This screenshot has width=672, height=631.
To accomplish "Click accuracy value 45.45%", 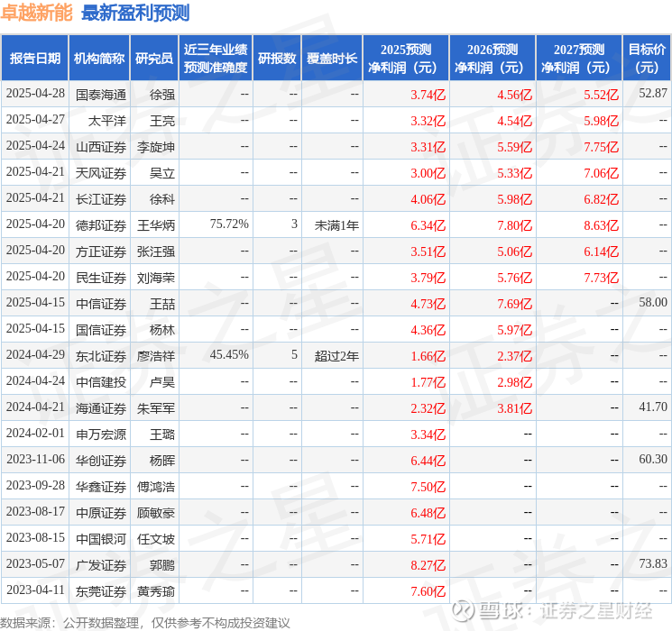I will (x=229, y=354).
